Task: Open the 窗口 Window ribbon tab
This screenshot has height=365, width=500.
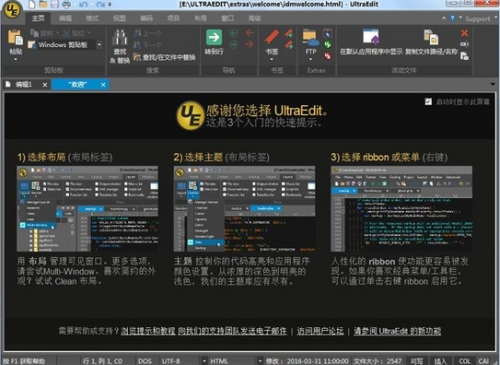Action: coord(227,18)
